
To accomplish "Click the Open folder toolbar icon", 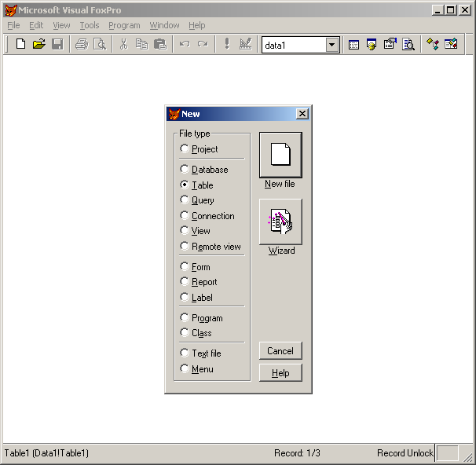I will click(39, 44).
